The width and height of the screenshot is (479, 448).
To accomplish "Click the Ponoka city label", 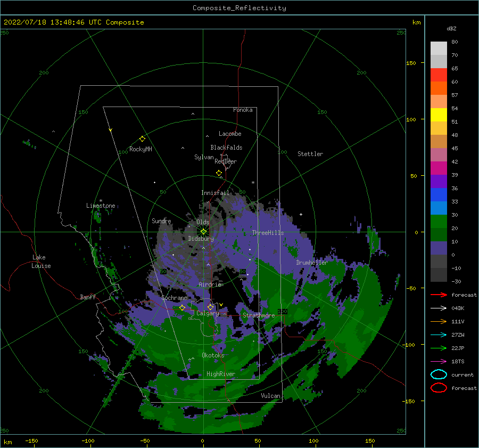I will 243,110.
